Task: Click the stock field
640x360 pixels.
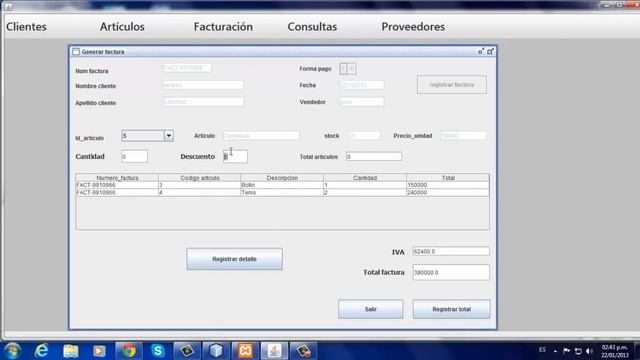Action: (364, 136)
